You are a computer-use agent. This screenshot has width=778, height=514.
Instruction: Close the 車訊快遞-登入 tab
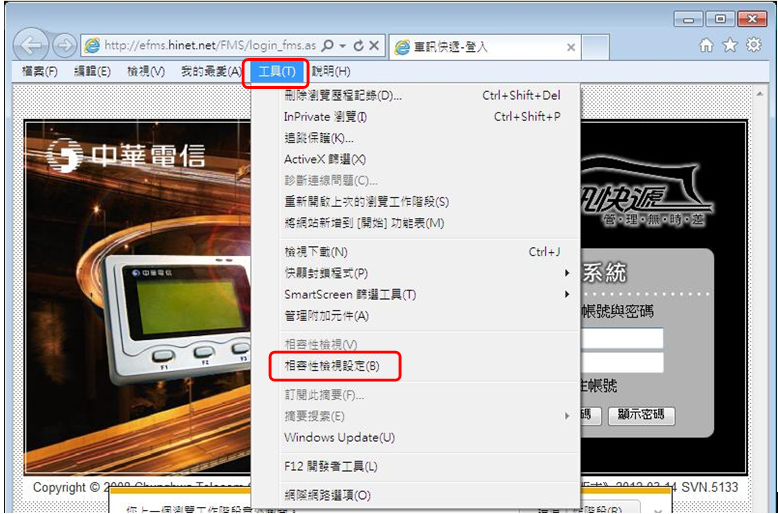(571, 47)
